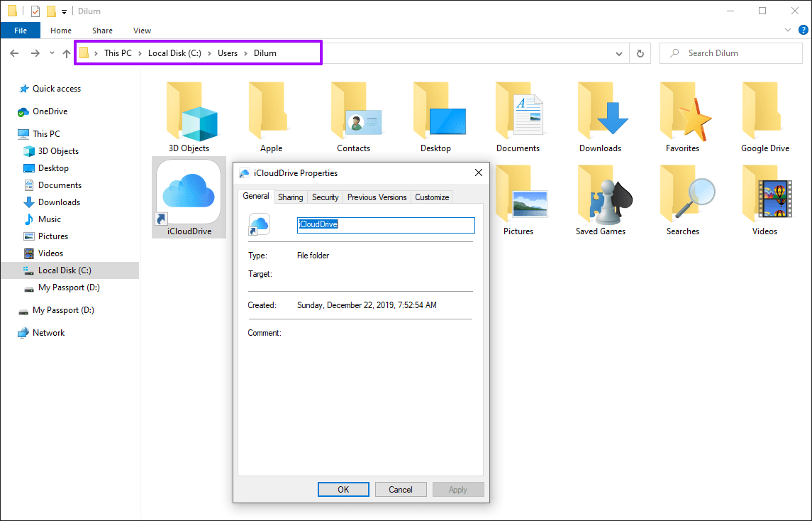Click the Apply button

pyautogui.click(x=458, y=489)
